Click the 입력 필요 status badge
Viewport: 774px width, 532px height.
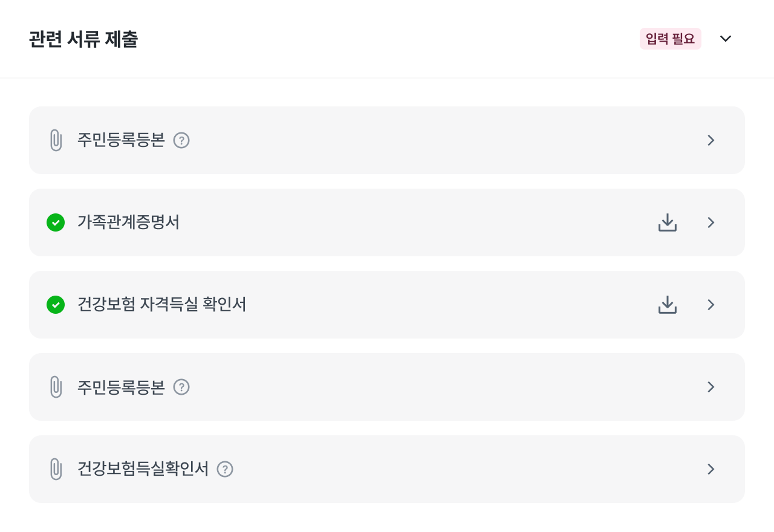point(670,39)
